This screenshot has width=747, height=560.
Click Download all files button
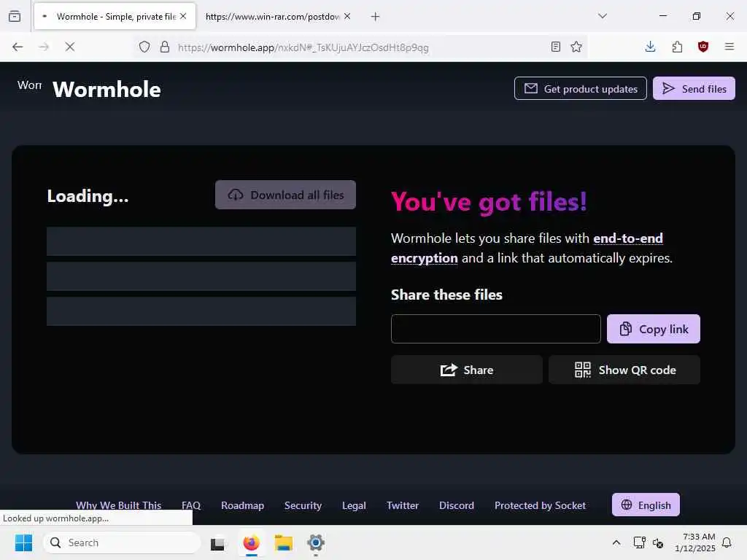tap(285, 195)
